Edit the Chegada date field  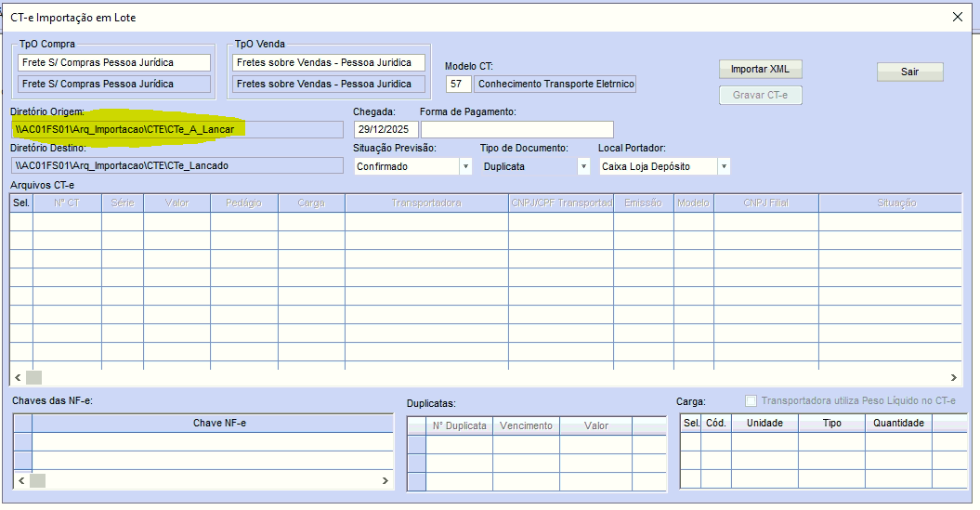(385, 129)
